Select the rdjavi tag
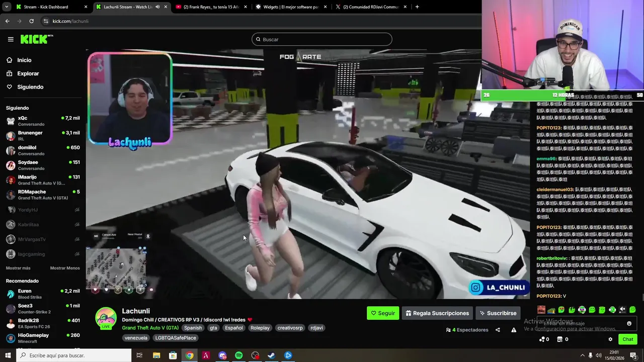The image size is (644, 362). pyautogui.click(x=316, y=328)
